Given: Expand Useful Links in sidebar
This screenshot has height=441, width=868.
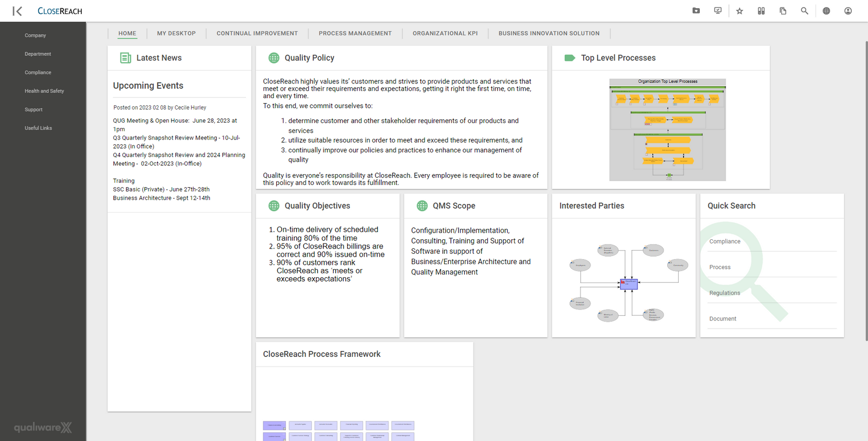Looking at the screenshot, I should 38,129.
